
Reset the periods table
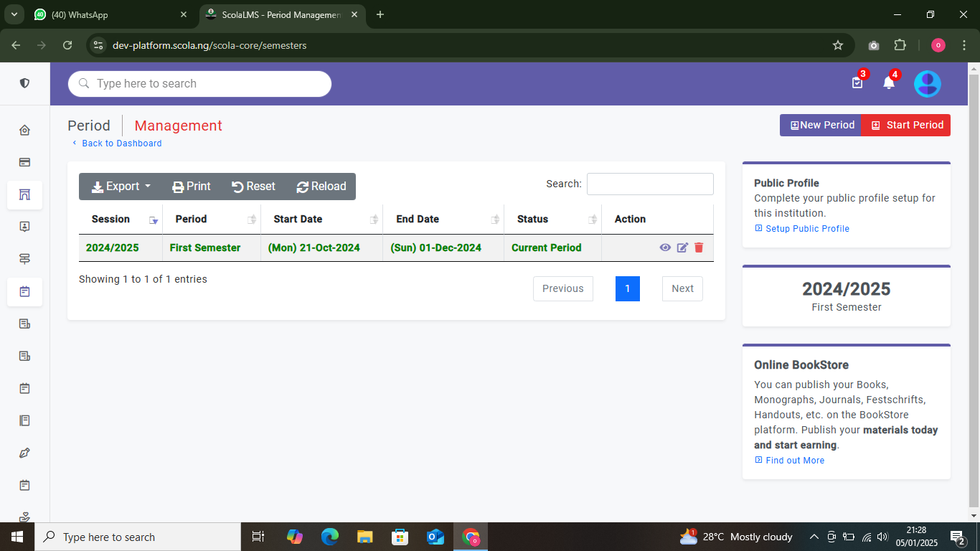pyautogui.click(x=253, y=187)
